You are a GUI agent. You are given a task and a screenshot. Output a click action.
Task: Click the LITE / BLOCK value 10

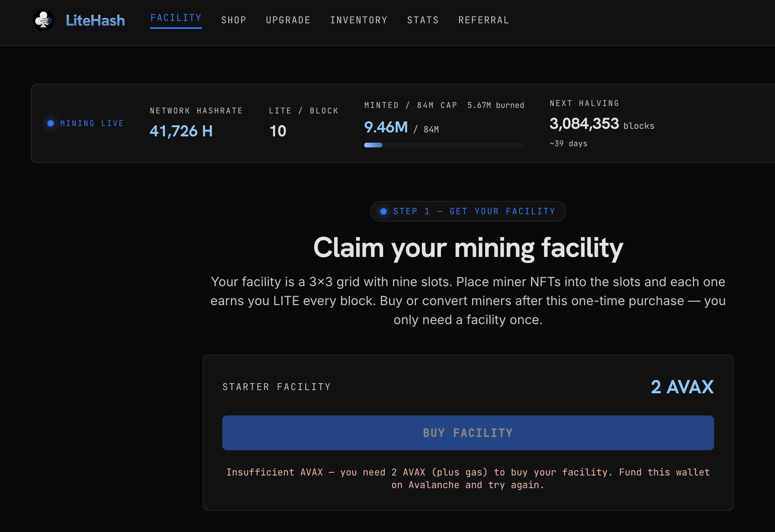(278, 131)
